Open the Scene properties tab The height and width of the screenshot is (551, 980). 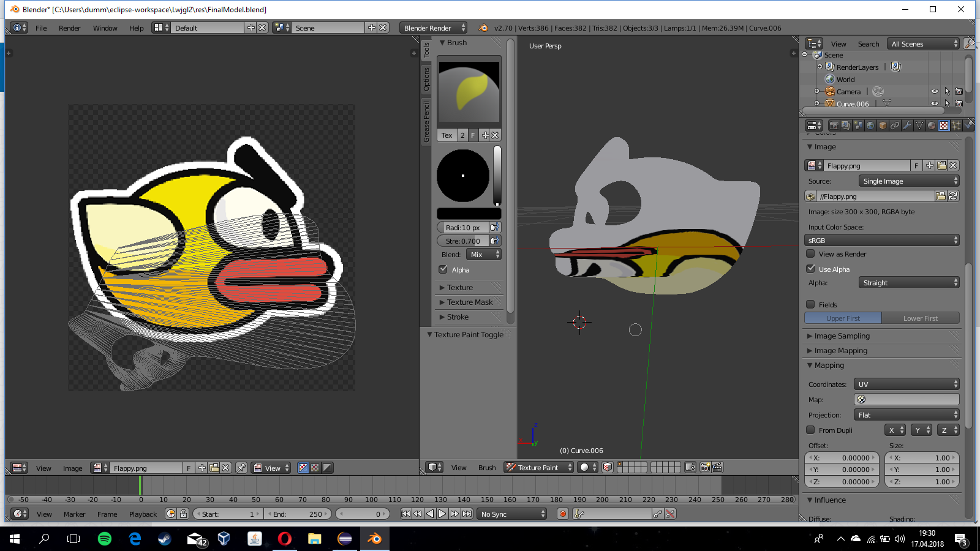[x=858, y=126]
